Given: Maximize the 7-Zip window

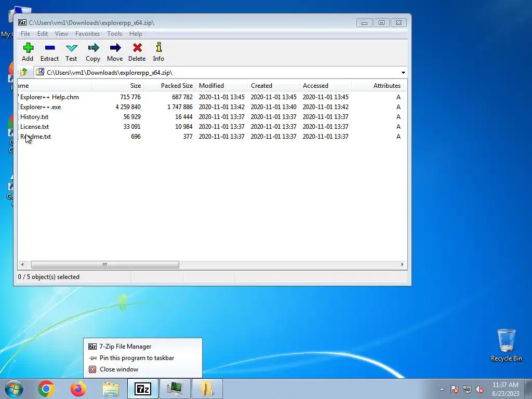Looking at the screenshot, I should [381, 23].
